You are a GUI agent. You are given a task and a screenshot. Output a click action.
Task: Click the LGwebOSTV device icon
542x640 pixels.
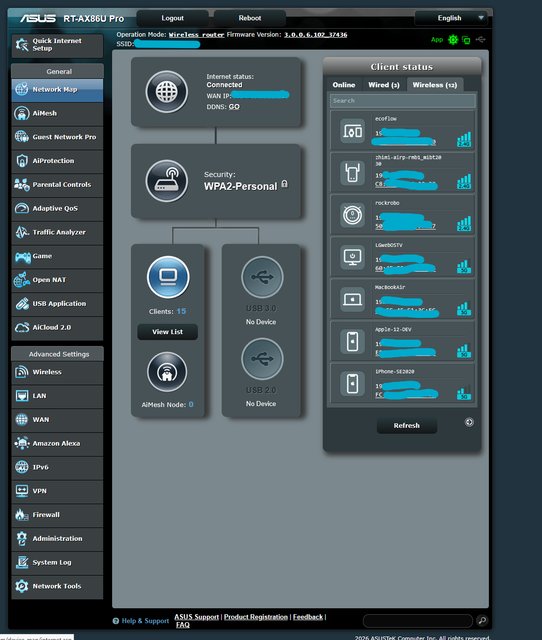click(353, 257)
